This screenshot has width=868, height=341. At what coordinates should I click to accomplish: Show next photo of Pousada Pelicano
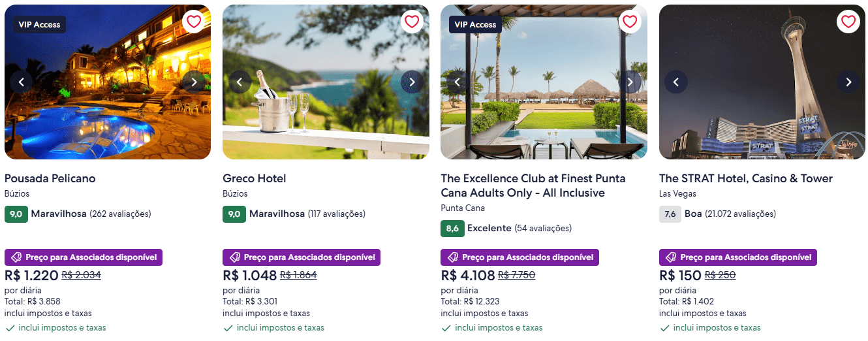[194, 82]
